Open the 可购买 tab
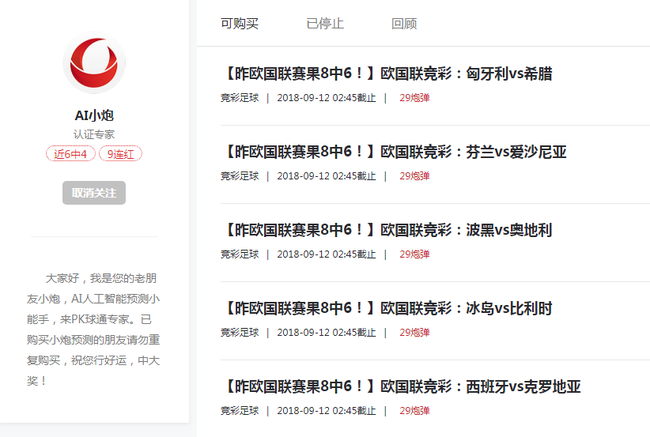Image resolution: width=650 pixels, height=437 pixels. (240, 24)
